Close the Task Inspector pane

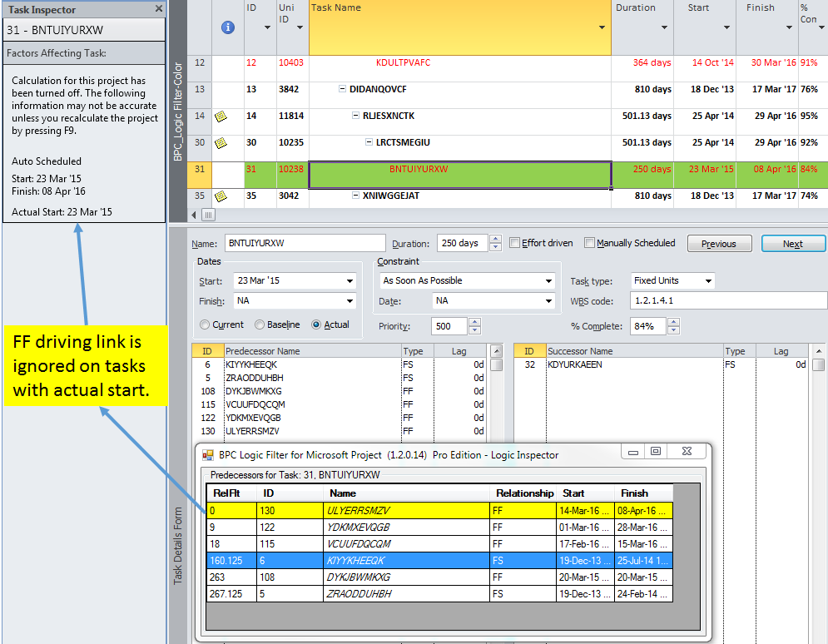(158, 9)
